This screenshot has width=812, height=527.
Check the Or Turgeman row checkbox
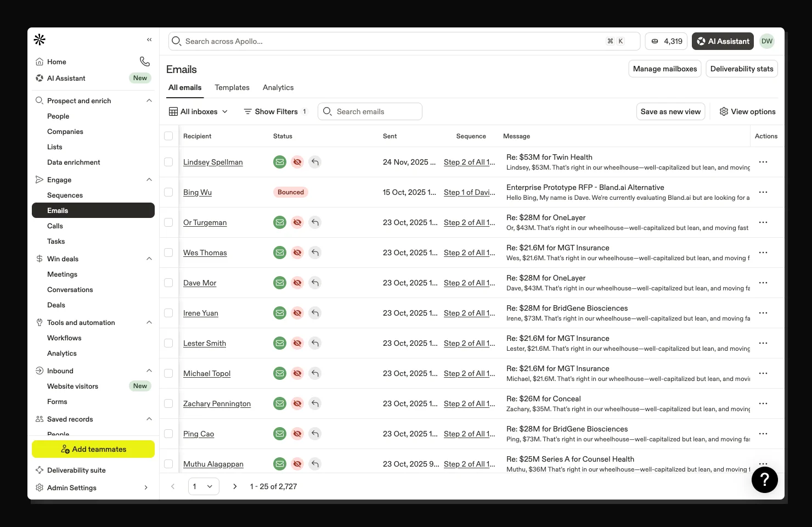click(168, 222)
